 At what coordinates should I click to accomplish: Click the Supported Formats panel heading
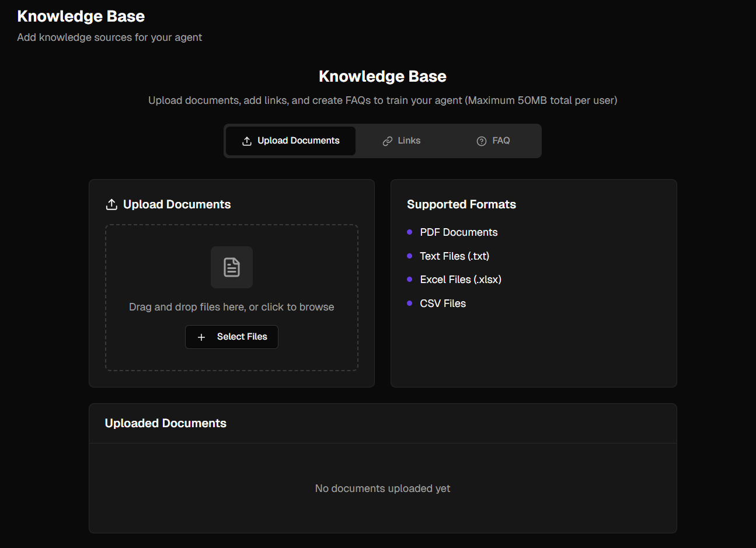461,204
